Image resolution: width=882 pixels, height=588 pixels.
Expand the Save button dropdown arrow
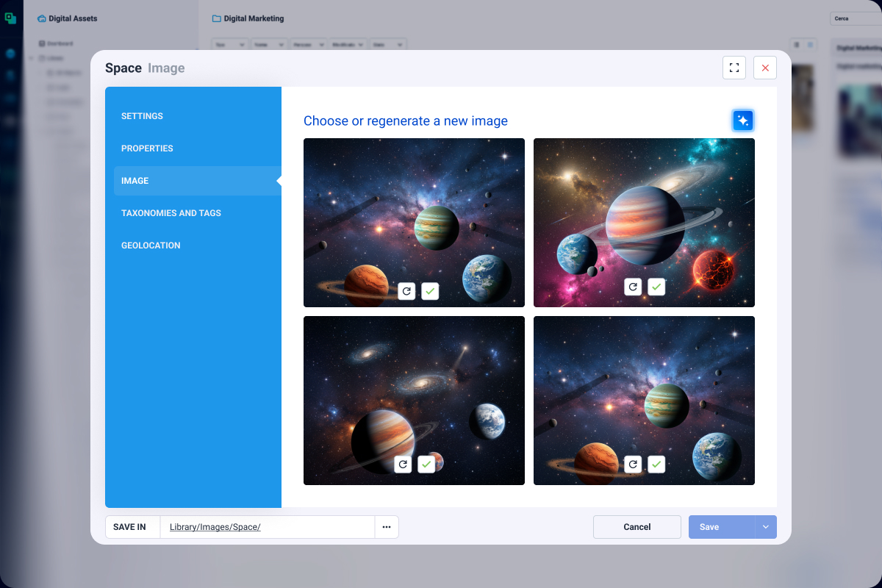(x=766, y=527)
